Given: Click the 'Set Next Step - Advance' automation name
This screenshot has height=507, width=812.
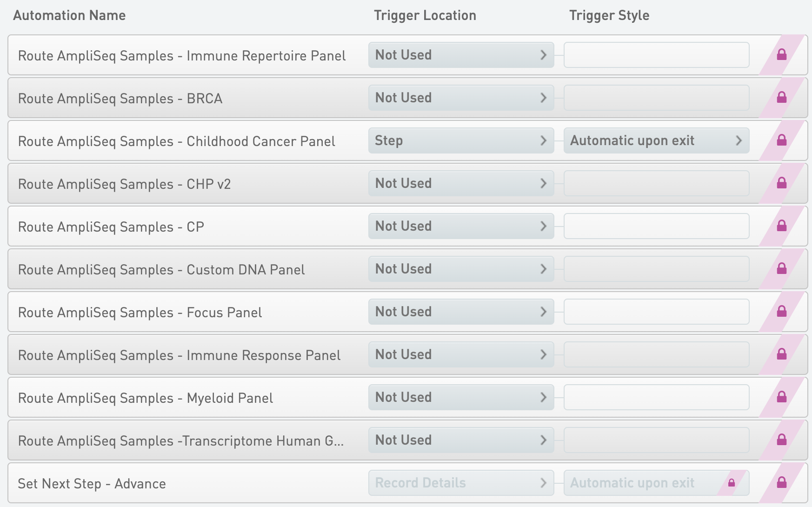Looking at the screenshot, I should coord(92,484).
